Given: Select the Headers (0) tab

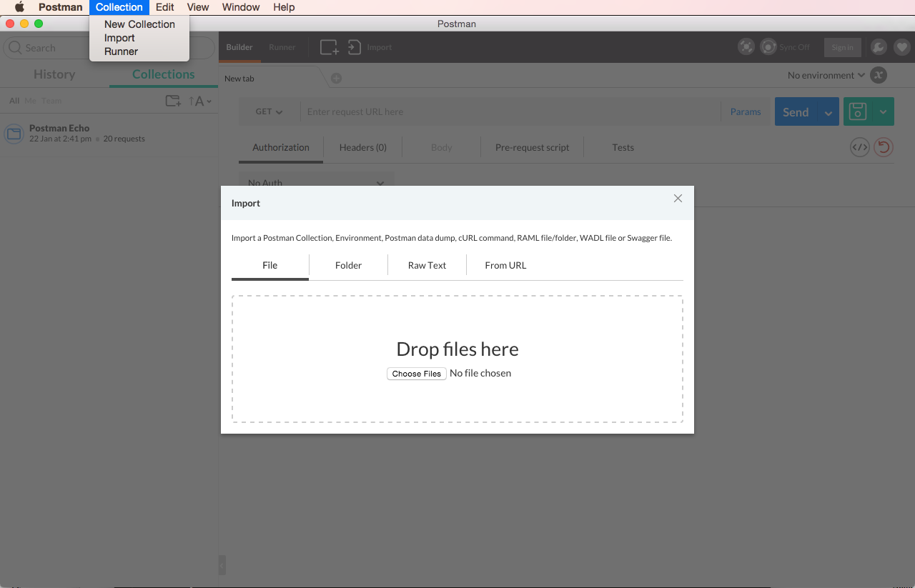Looking at the screenshot, I should 363,147.
